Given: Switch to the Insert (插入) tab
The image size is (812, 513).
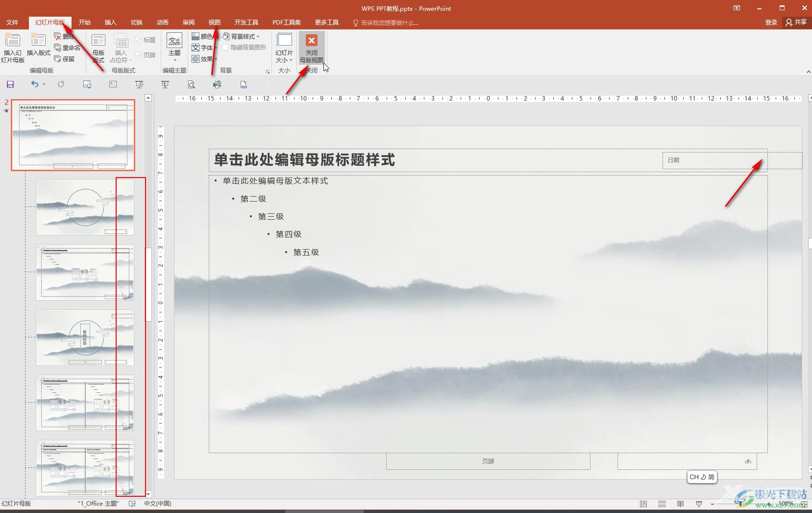Looking at the screenshot, I should 111,23.
